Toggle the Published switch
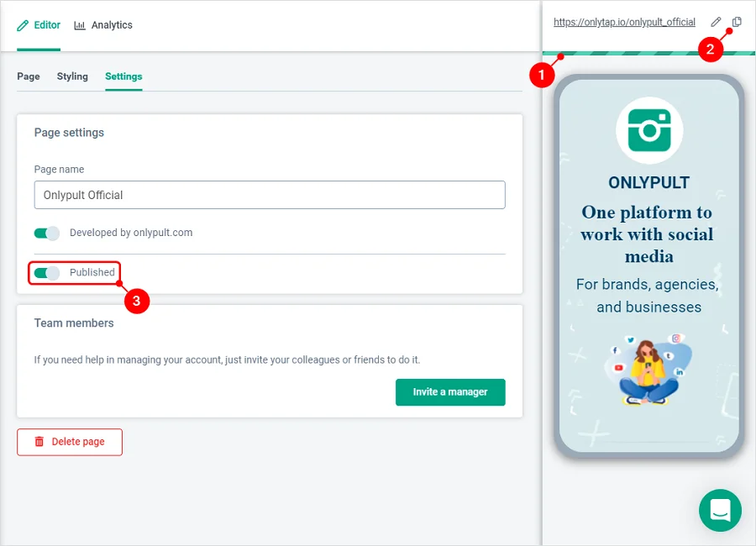The image size is (756, 546). 47,273
